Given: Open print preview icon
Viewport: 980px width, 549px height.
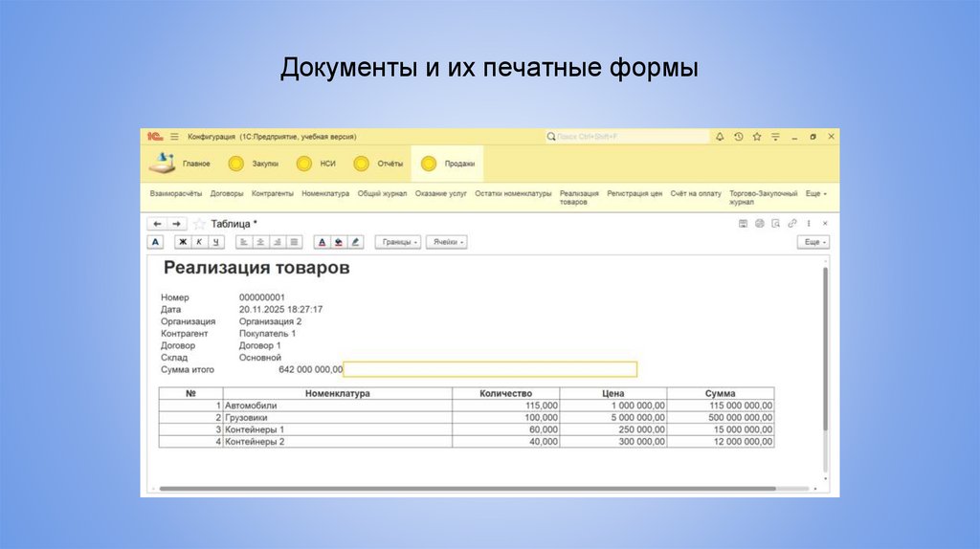Looking at the screenshot, I should [x=775, y=224].
